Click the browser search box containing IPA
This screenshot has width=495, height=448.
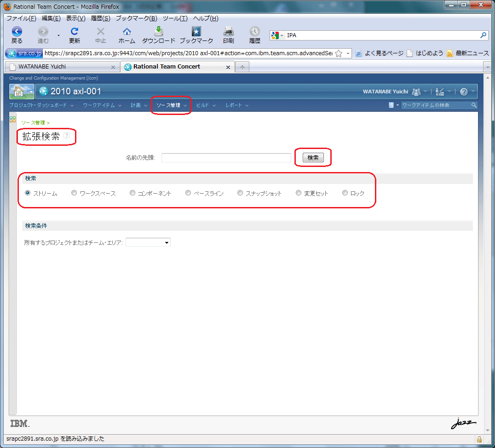[382, 35]
